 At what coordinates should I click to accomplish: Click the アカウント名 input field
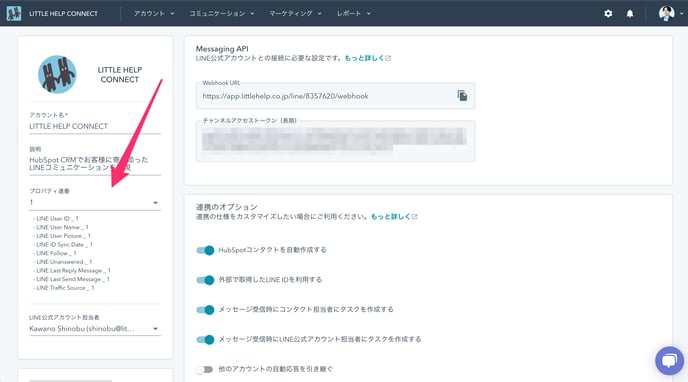95,126
